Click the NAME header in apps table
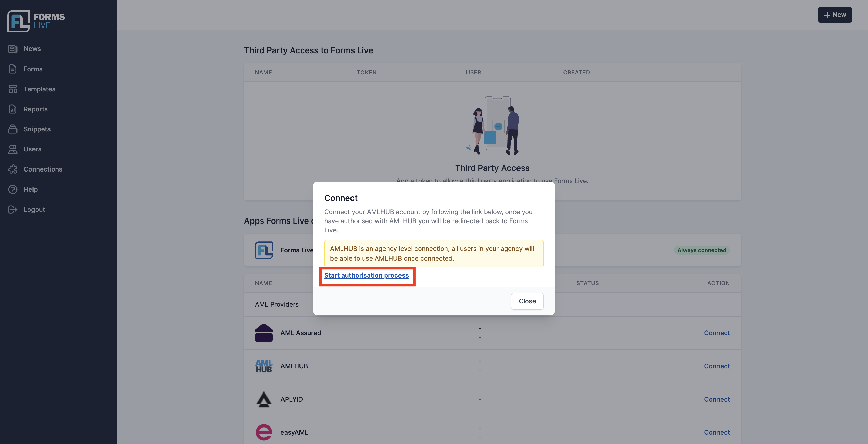The width and height of the screenshot is (868, 444). [263, 283]
